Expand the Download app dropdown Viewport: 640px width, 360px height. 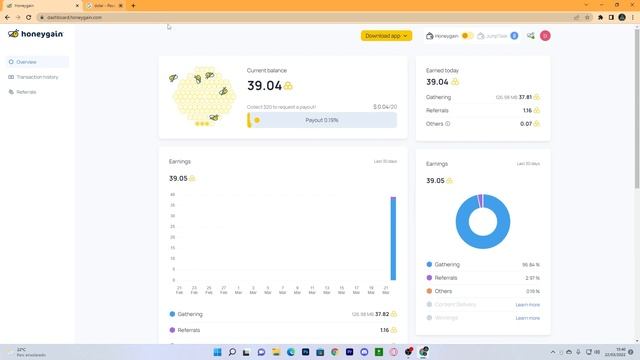[386, 36]
